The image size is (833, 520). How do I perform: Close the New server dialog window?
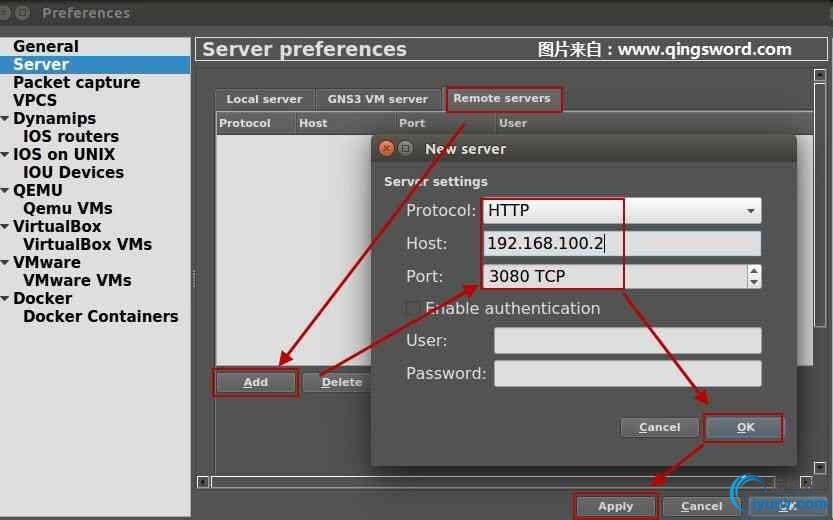coord(387,149)
